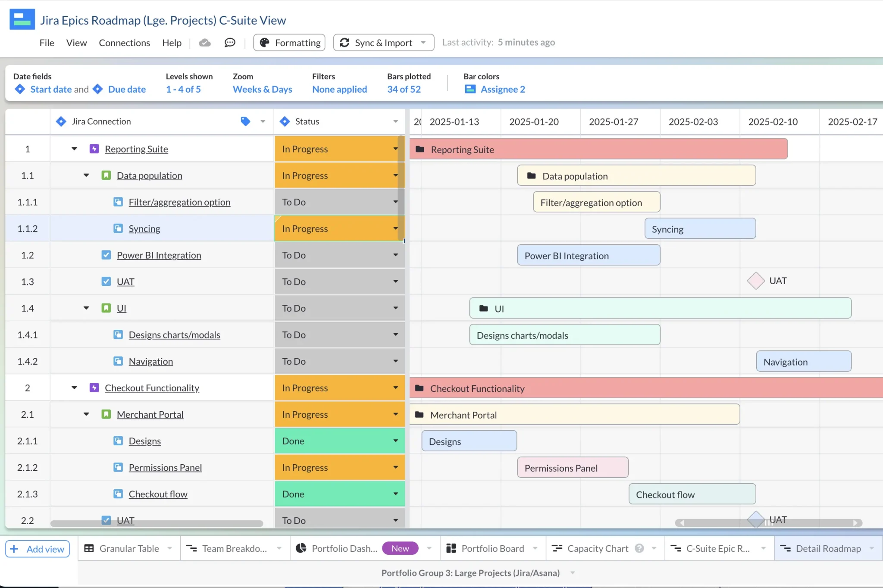
Task: Collapse the Merchant Portal row
Action: [x=86, y=414]
